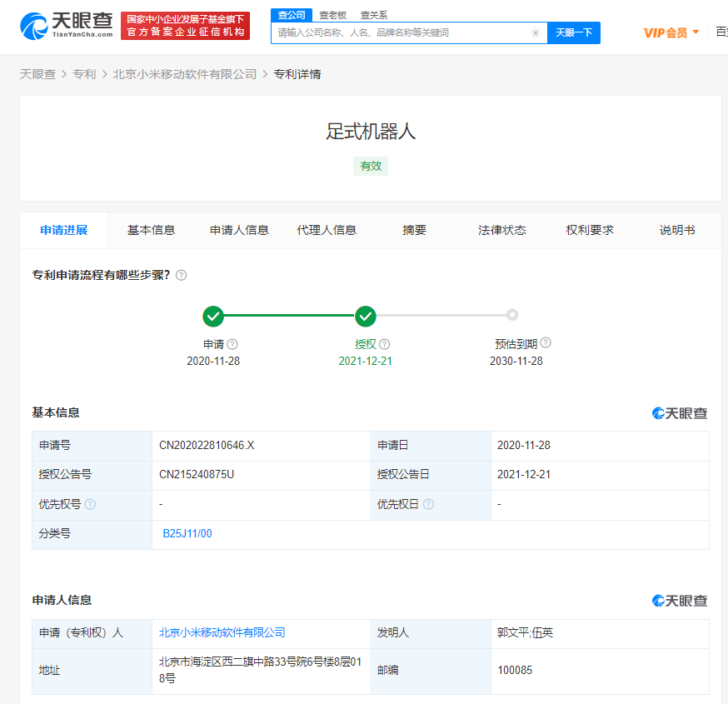
Task: Click the green 申请 checkmark step
Action: click(213, 317)
